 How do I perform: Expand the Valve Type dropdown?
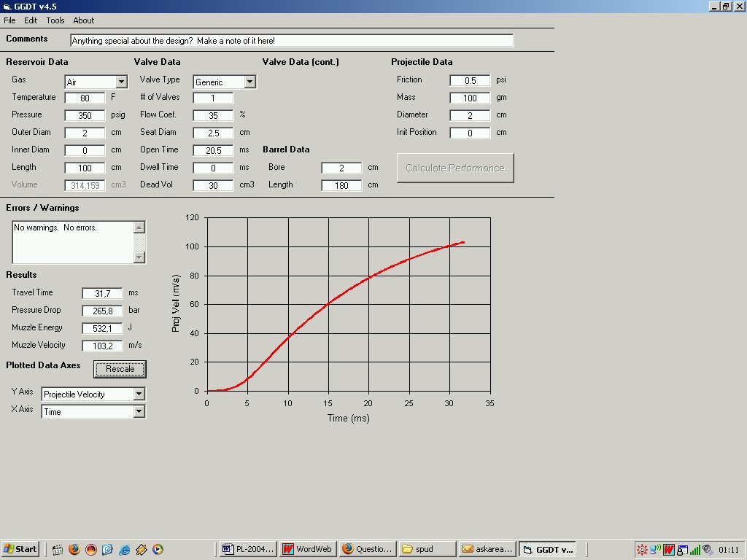[x=249, y=82]
